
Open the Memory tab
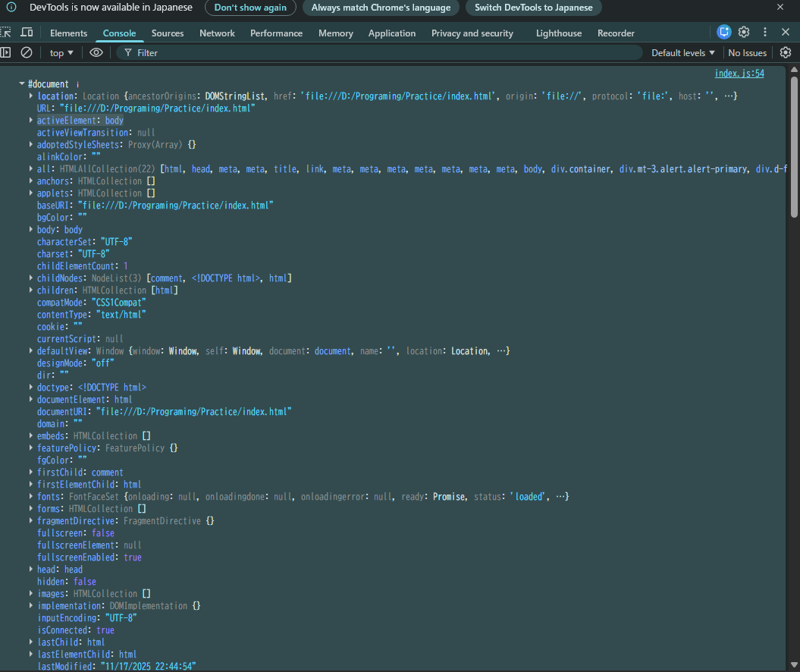336,33
